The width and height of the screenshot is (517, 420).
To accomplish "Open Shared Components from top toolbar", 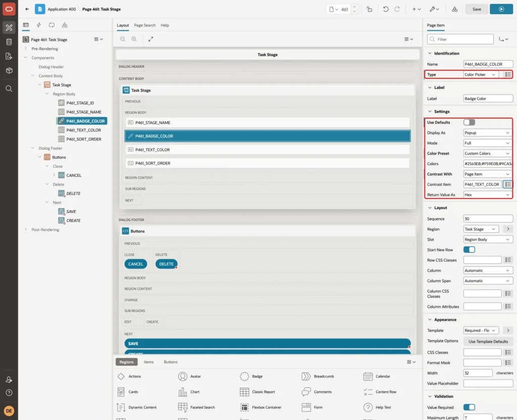I will point(455,9).
